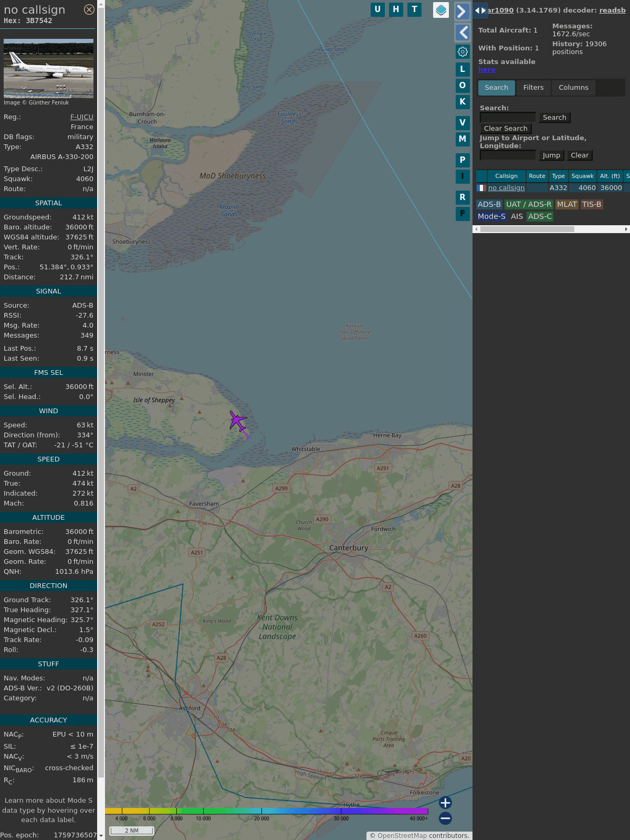The width and height of the screenshot is (630, 840).
Task: Click the Clear Search button
Action: (x=506, y=129)
